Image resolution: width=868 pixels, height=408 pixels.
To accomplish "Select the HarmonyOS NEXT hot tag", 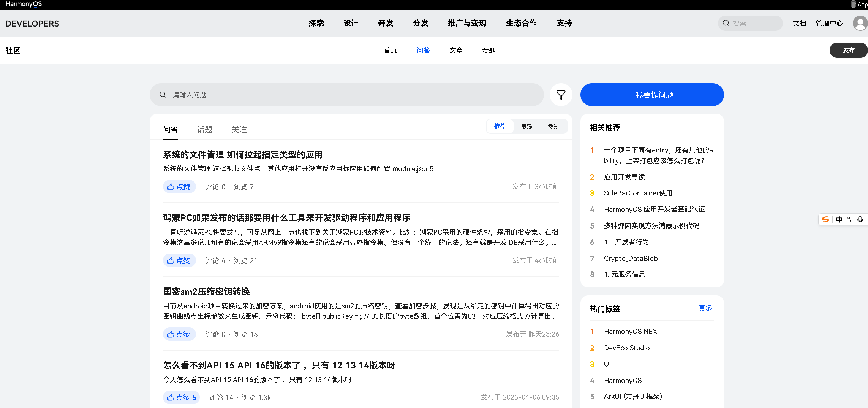I will pos(632,332).
